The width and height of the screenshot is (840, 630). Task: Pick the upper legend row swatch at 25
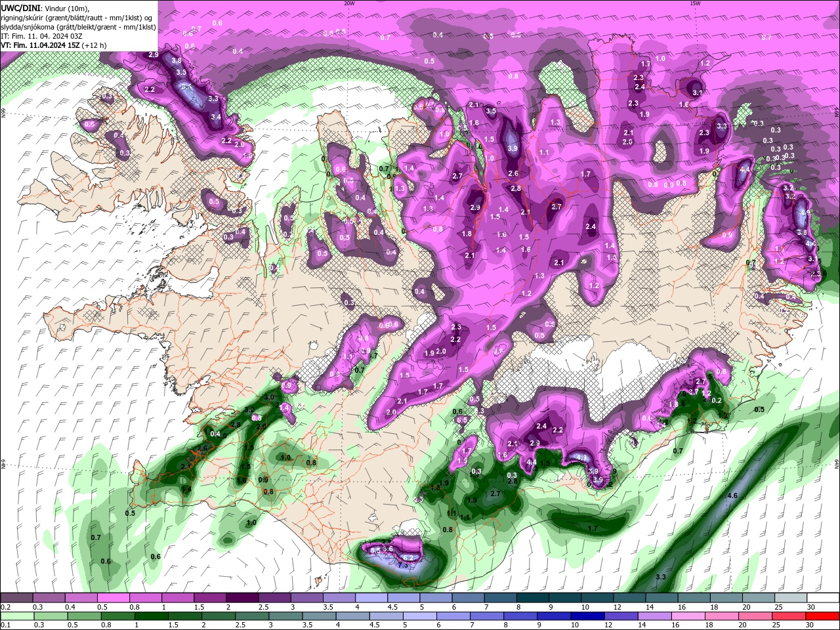pyautogui.click(x=791, y=598)
